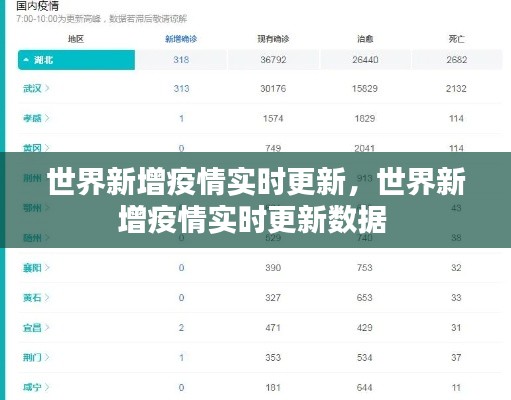The width and height of the screenshot is (511, 400).
Task: Sort by 新增确诊 column header
Action: [x=181, y=39]
